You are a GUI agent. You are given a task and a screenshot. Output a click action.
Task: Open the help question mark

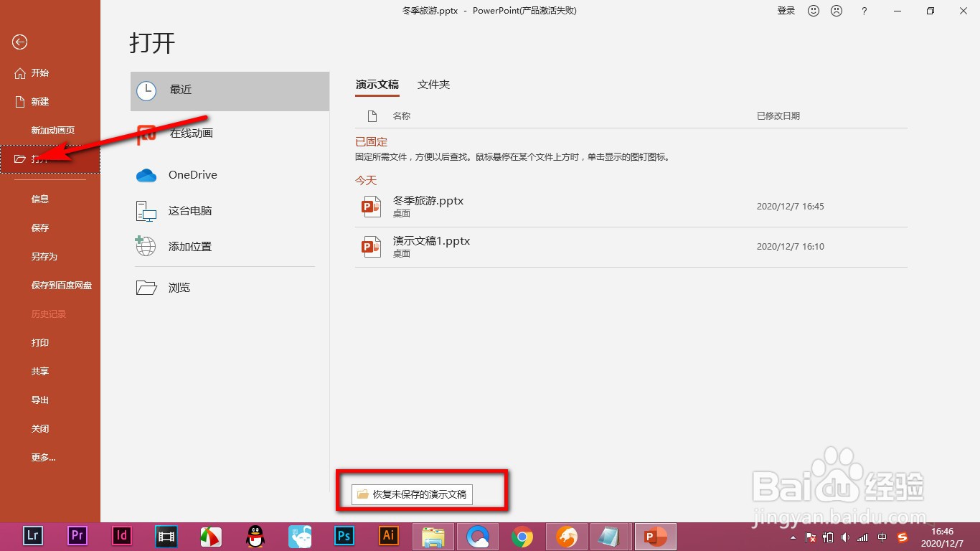click(864, 11)
